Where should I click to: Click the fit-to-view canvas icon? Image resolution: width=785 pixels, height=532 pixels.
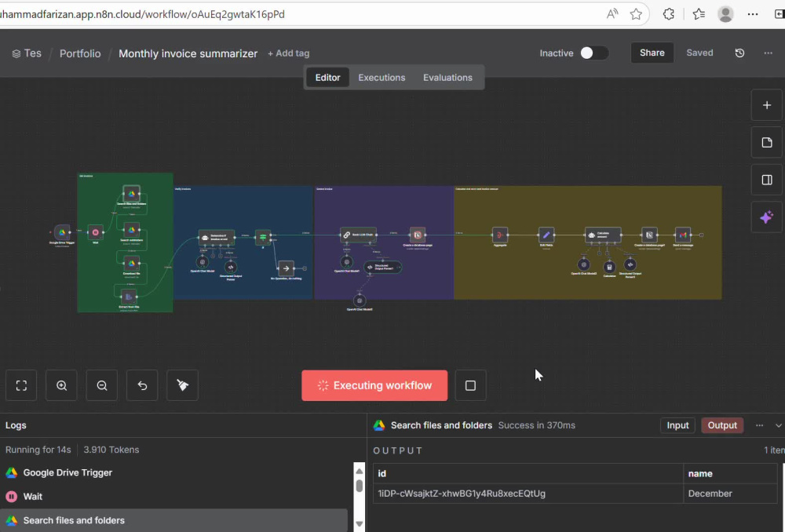click(21, 385)
